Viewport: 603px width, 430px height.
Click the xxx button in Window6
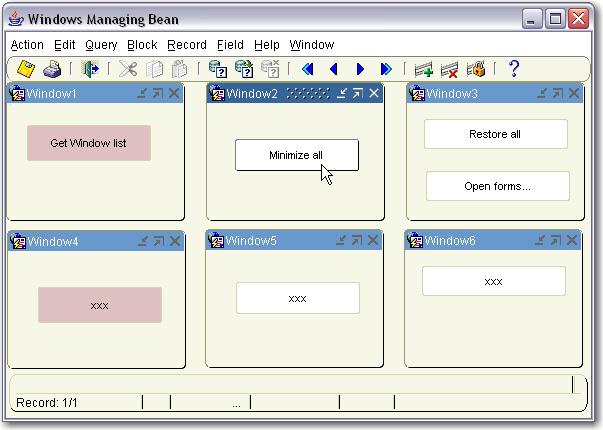click(x=494, y=282)
